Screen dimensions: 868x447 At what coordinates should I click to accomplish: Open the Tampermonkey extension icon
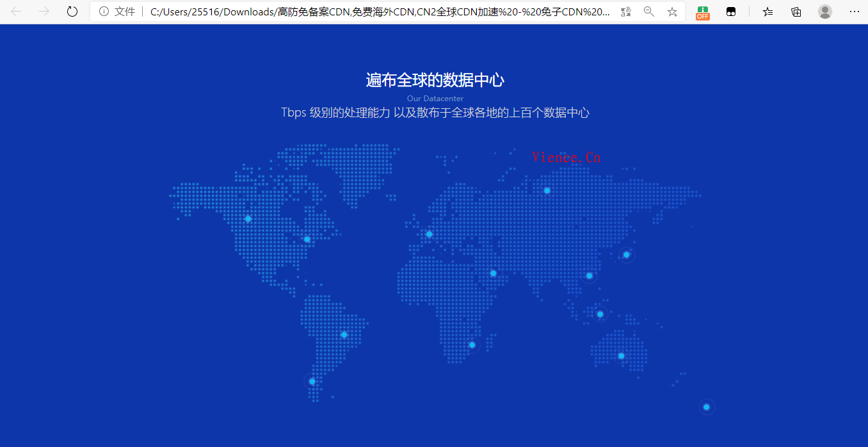coord(730,12)
